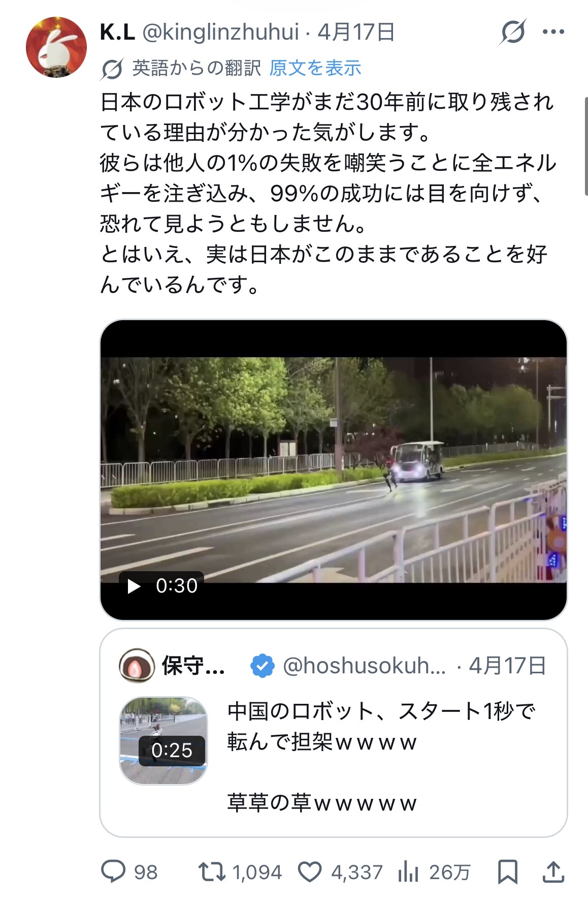
Task: Tap the translation icon beside 英語からの翻訳
Action: click(x=112, y=69)
